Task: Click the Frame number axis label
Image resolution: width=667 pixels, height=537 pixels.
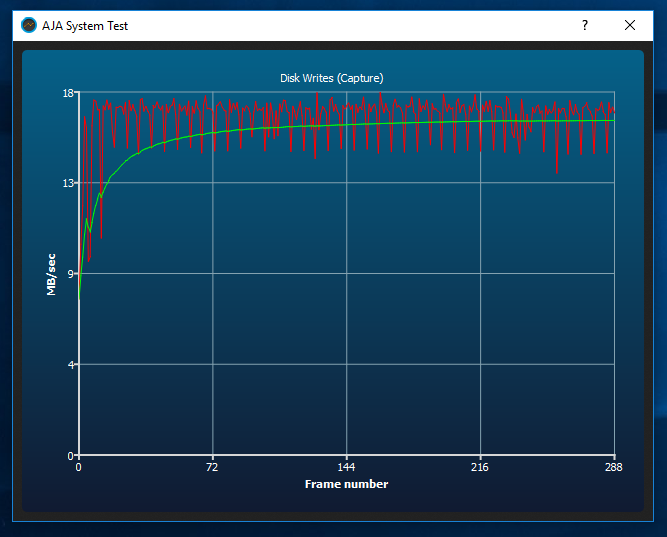Action: pos(346,484)
